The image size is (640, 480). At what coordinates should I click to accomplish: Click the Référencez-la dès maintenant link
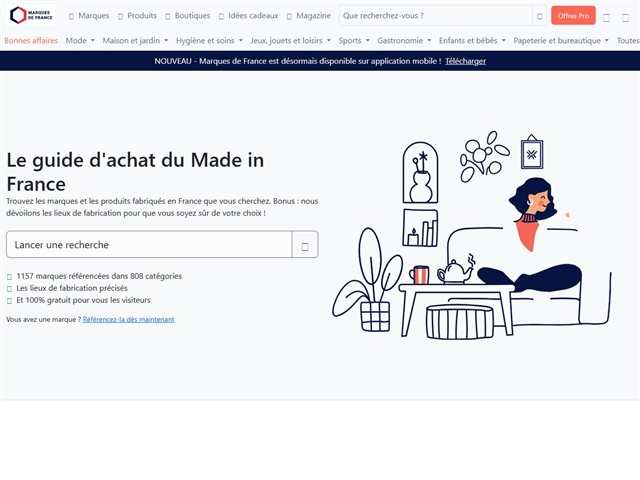(129, 319)
